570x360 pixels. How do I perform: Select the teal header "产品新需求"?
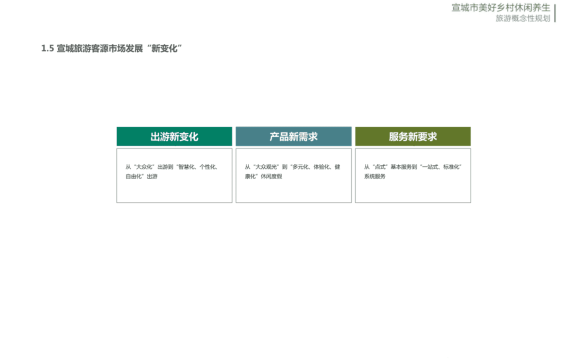click(293, 136)
